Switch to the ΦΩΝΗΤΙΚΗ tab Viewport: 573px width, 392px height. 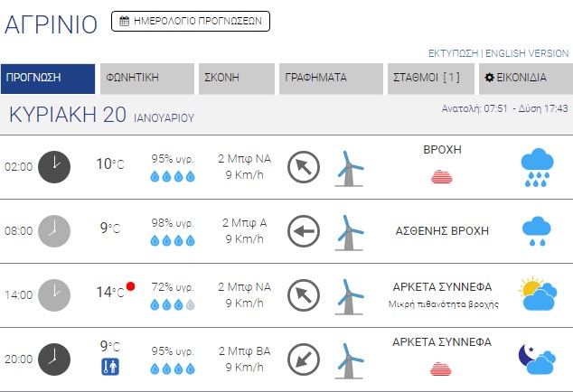click(x=147, y=79)
